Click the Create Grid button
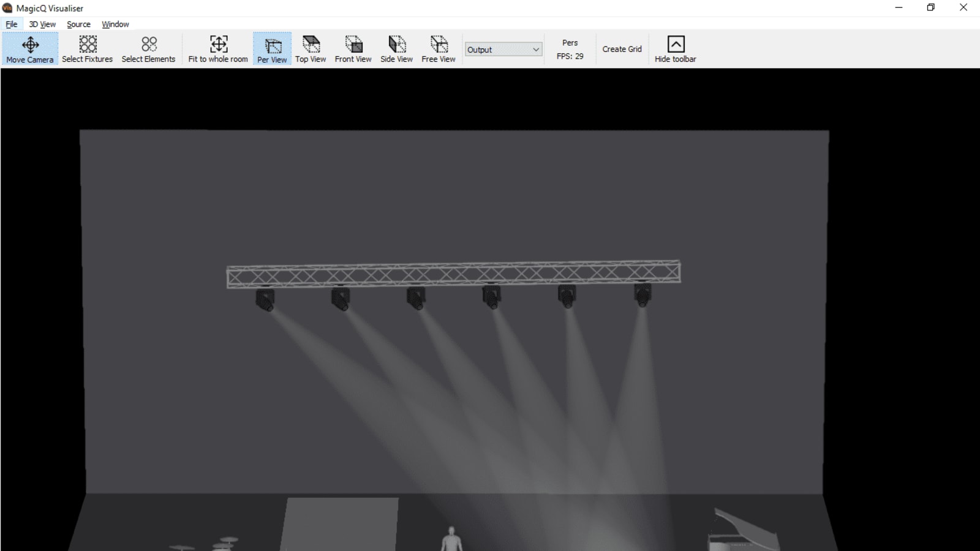Image resolution: width=980 pixels, height=551 pixels. [x=622, y=49]
